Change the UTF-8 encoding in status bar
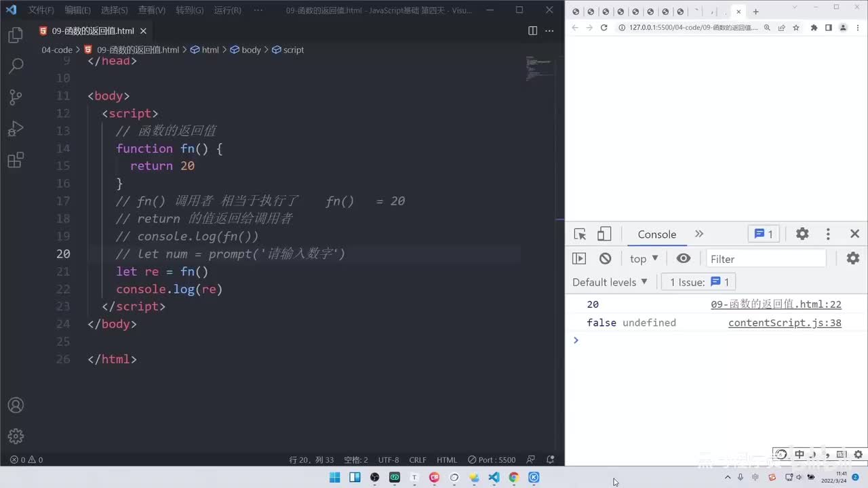This screenshot has height=488, width=868. pos(389,460)
